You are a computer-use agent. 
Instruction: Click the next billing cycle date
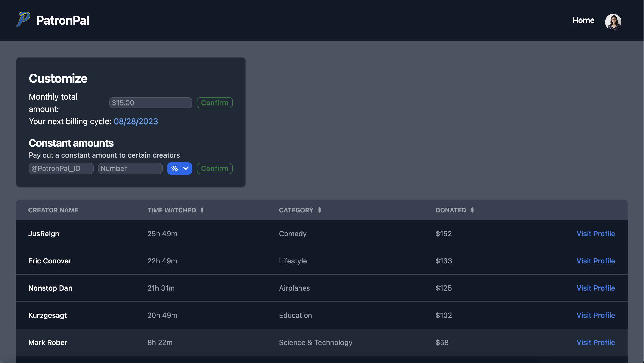click(136, 121)
